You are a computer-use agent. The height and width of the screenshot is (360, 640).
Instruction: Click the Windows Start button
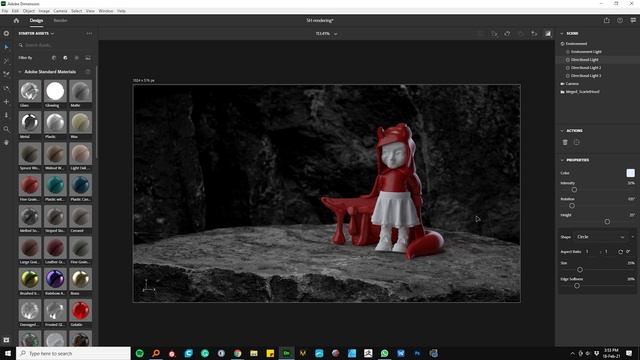[8, 353]
